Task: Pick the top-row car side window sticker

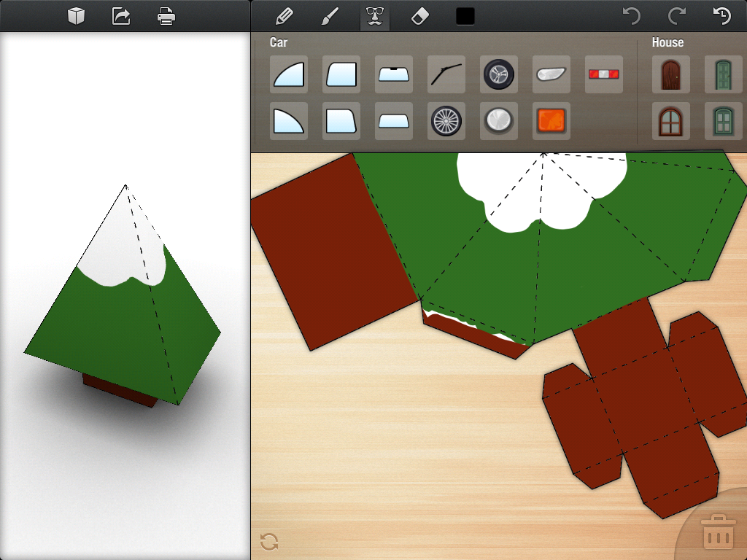Action: 341,74
